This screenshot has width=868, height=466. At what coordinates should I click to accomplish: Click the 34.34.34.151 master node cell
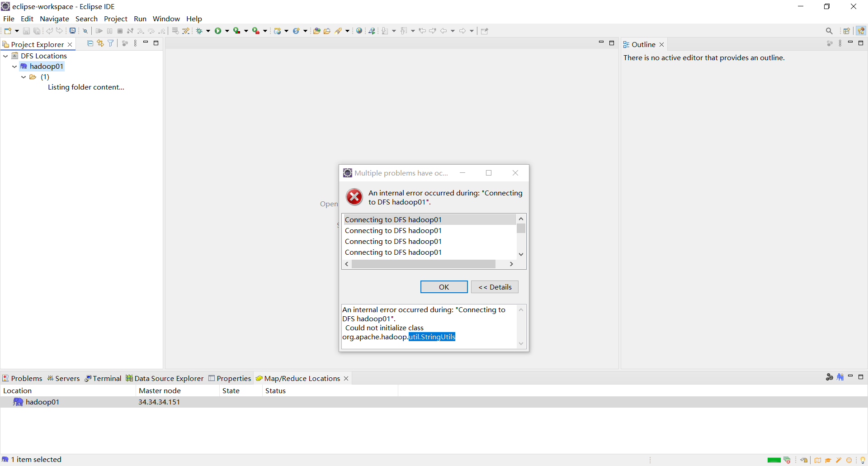(x=159, y=402)
